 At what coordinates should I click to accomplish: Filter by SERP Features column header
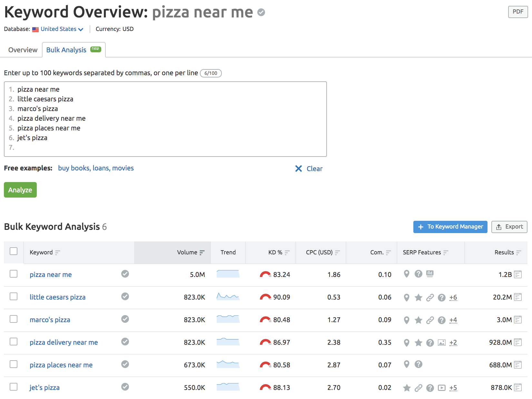(425, 252)
